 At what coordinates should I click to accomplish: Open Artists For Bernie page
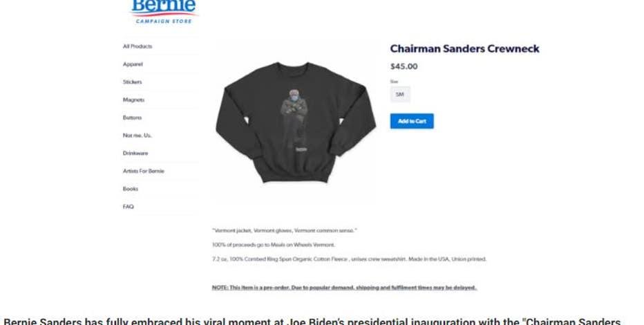pos(143,171)
